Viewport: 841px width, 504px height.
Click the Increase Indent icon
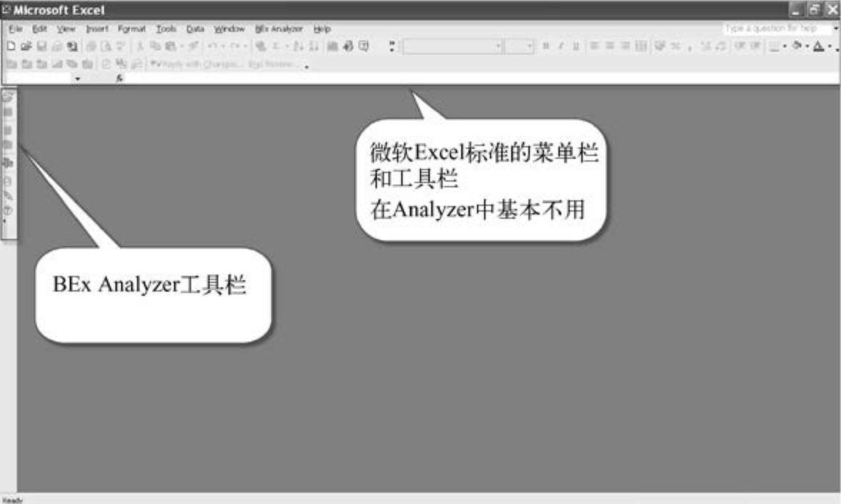point(755,46)
